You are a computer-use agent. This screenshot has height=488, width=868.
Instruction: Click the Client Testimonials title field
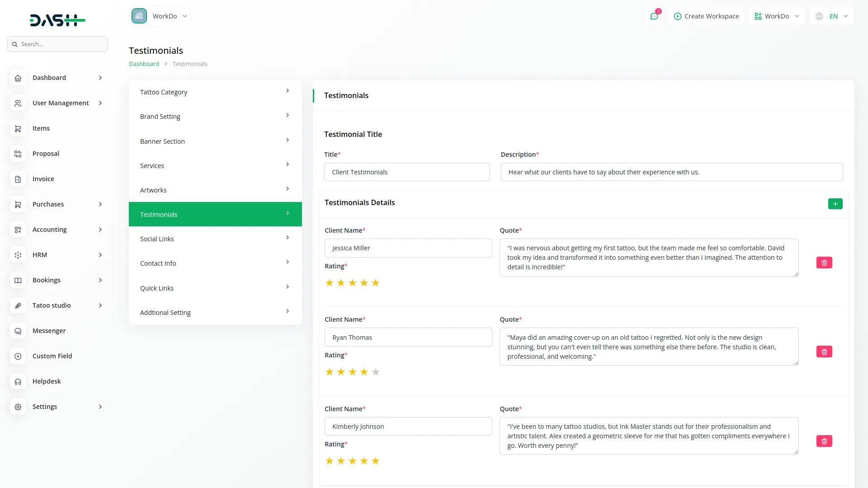pos(407,172)
